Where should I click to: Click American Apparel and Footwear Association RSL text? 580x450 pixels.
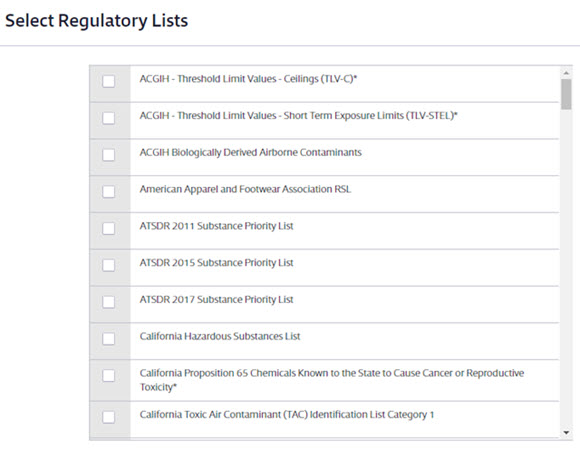click(x=245, y=189)
